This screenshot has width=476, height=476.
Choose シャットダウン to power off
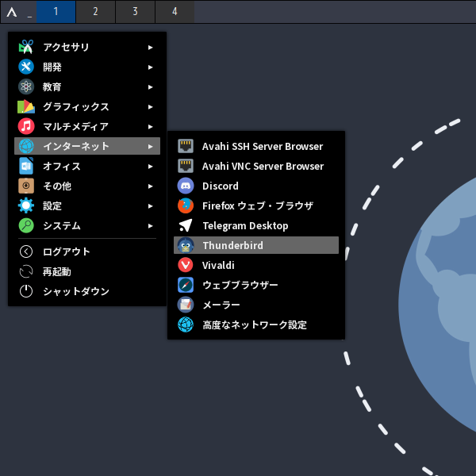75,292
